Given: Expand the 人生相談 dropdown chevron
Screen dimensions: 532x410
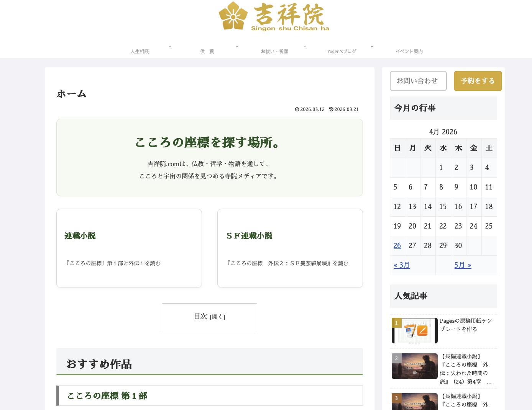Looking at the screenshot, I should pos(169,46).
